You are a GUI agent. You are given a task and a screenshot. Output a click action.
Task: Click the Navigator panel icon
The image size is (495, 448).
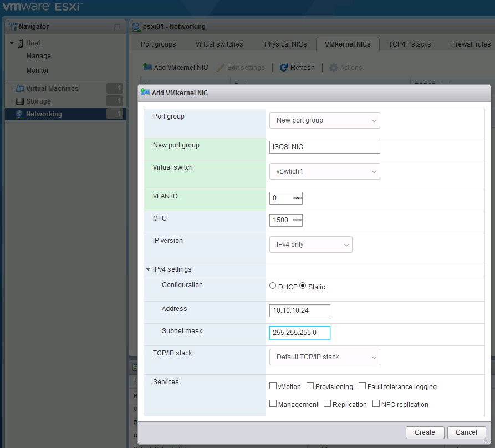pyautogui.click(x=12, y=27)
